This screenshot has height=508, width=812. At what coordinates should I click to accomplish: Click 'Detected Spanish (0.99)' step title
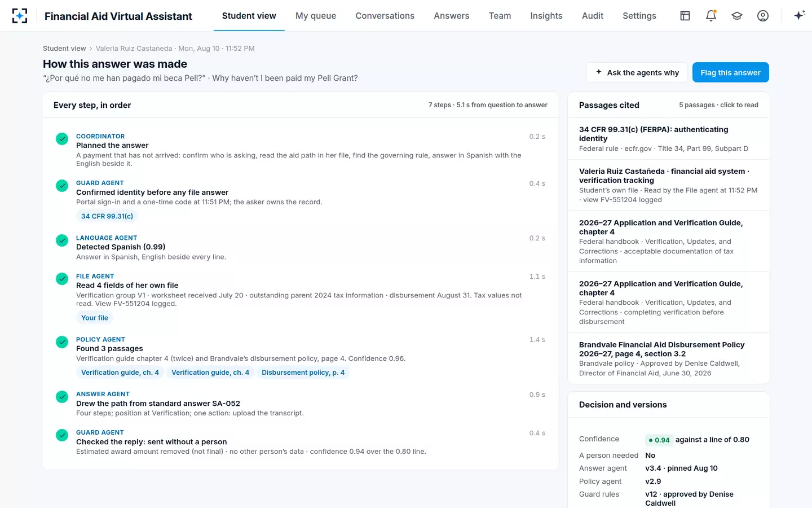(x=121, y=247)
